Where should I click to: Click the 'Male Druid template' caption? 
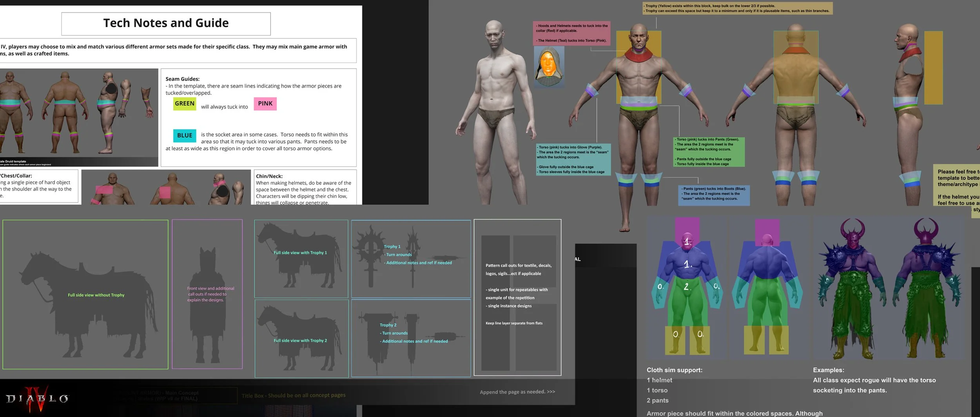(13, 161)
